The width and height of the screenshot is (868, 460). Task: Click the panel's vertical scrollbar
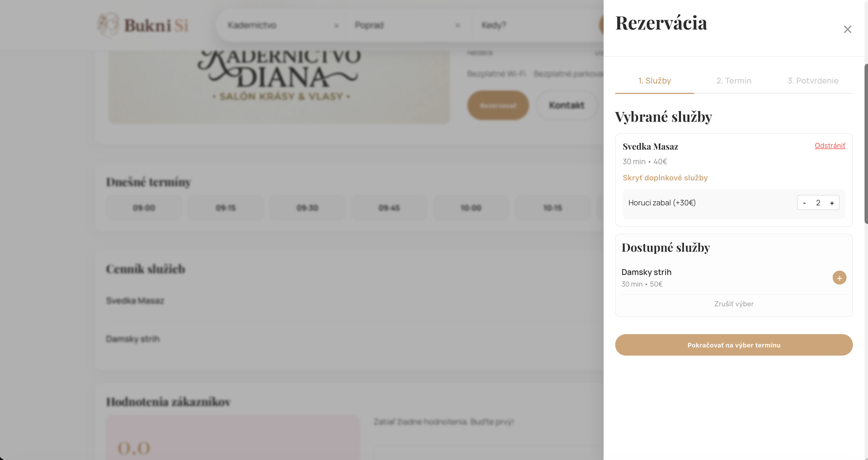(866, 144)
